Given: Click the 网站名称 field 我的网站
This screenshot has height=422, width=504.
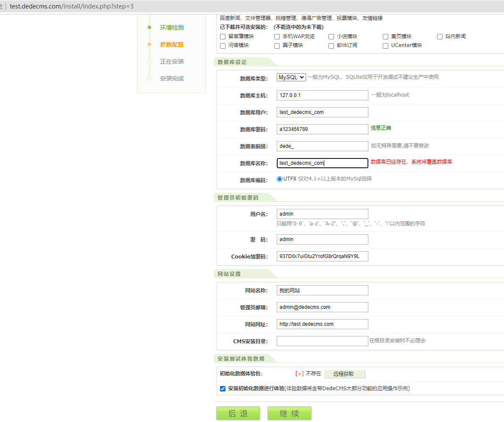Looking at the screenshot, I should (x=323, y=291).
